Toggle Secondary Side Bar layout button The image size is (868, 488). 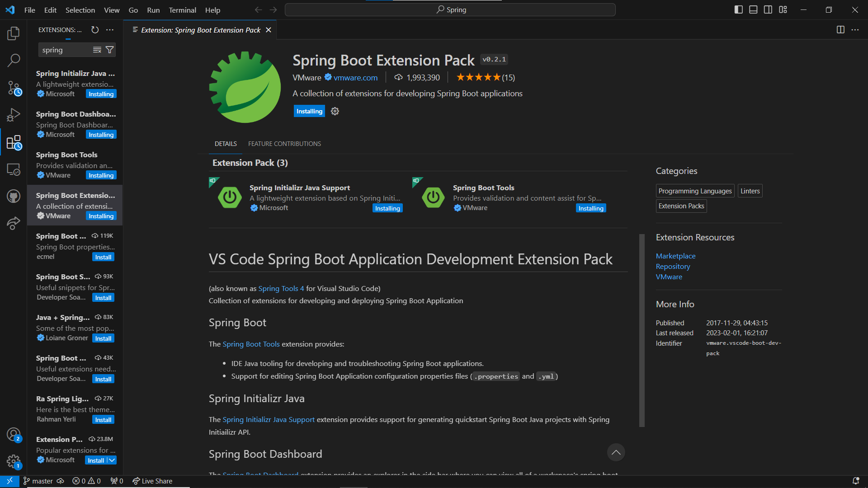[x=768, y=9]
